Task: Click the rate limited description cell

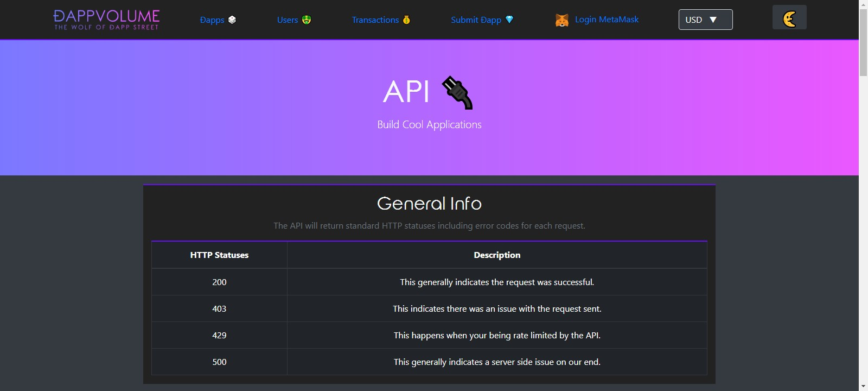Action: click(497, 335)
